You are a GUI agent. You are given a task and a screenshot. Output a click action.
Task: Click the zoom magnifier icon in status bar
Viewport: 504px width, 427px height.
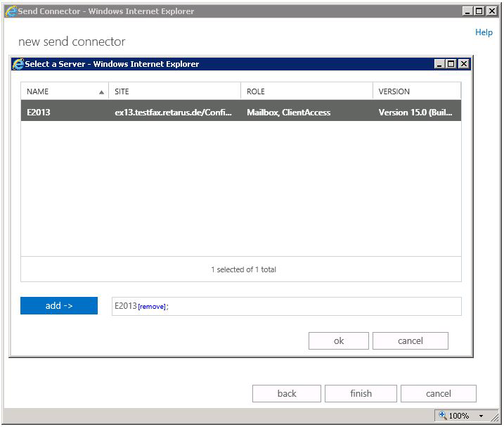442,416
